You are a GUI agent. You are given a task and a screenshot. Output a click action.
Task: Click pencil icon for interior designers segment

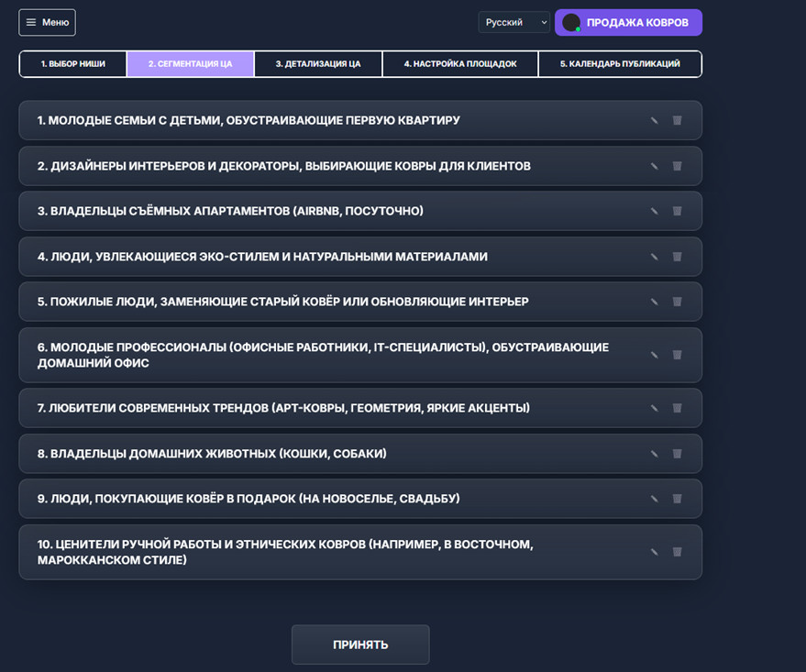pyautogui.click(x=655, y=166)
